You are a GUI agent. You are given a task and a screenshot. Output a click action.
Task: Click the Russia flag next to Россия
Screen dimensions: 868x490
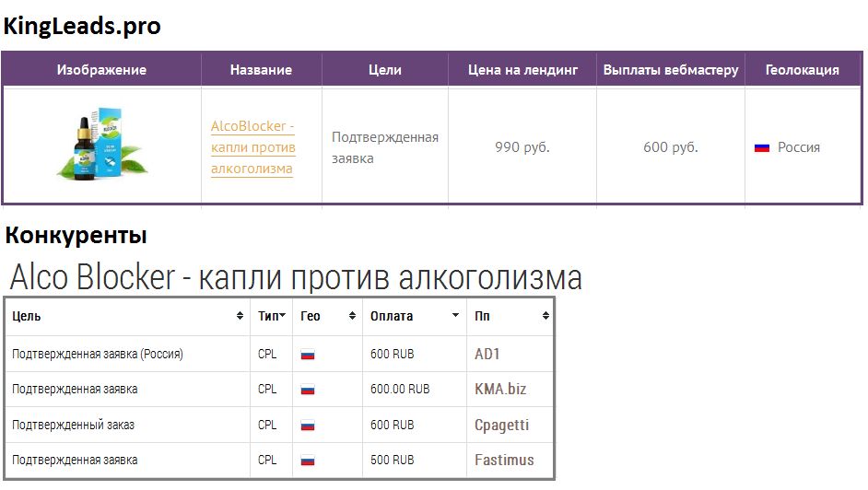762,147
